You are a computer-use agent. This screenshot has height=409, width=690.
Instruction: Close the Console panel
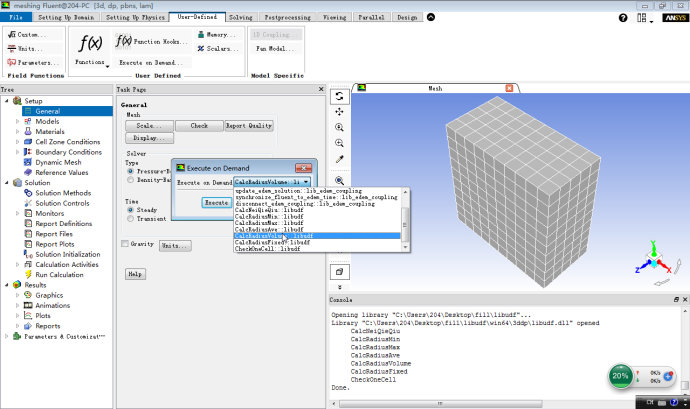[685, 299]
